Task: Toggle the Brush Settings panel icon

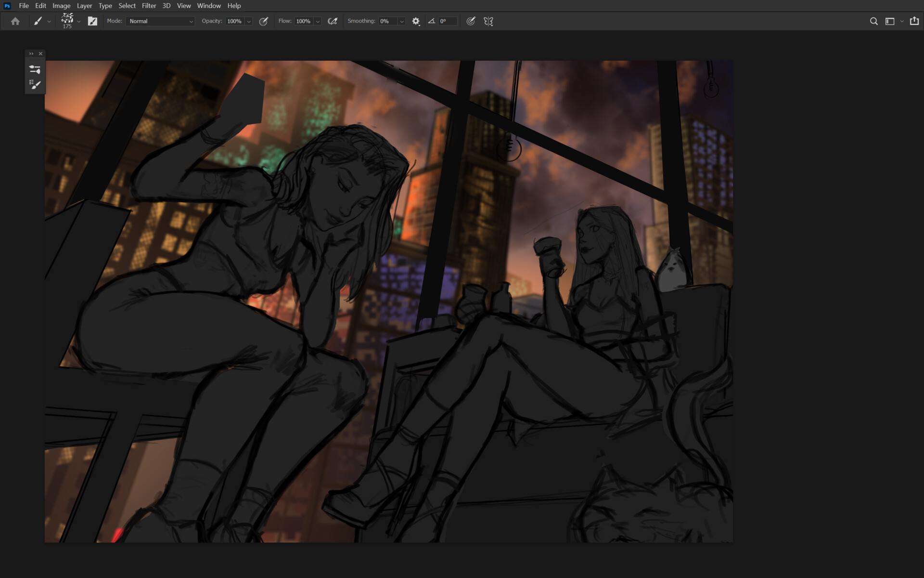Action: (x=92, y=21)
